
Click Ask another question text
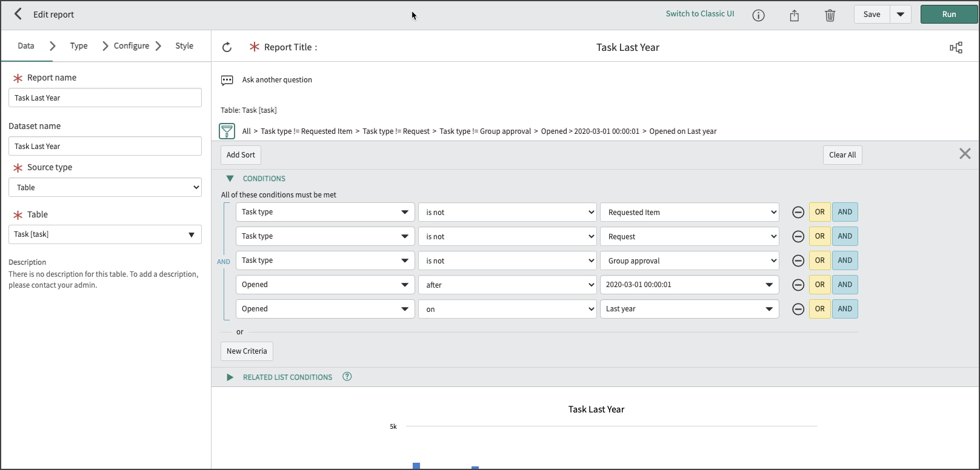tap(277, 80)
